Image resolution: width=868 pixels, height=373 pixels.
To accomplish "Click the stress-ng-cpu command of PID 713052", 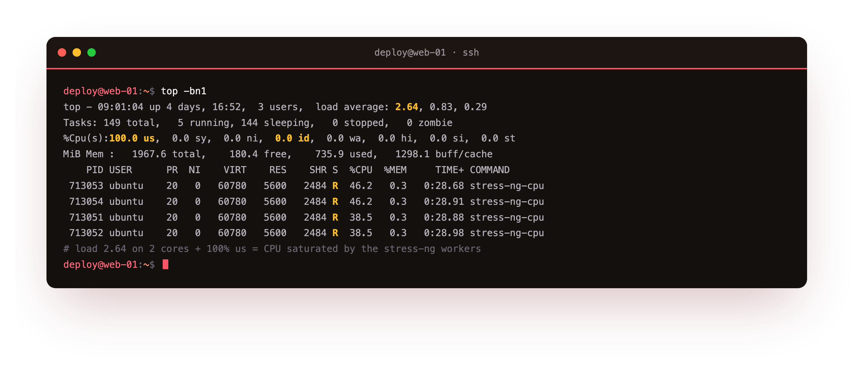I will (x=507, y=233).
